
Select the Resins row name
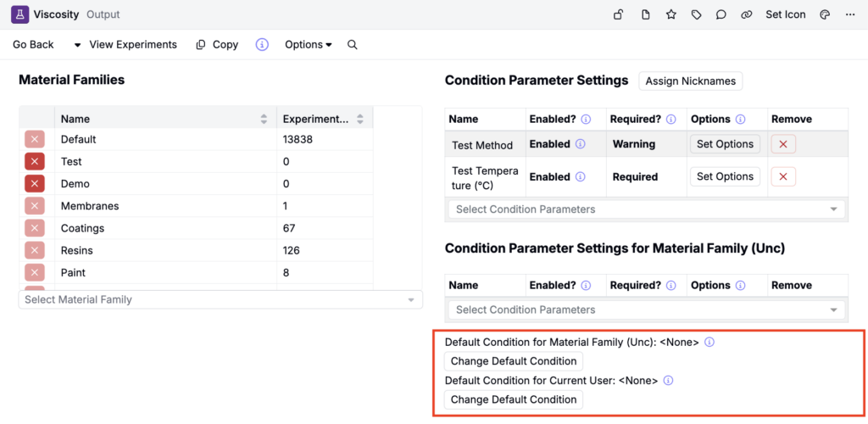coord(77,250)
